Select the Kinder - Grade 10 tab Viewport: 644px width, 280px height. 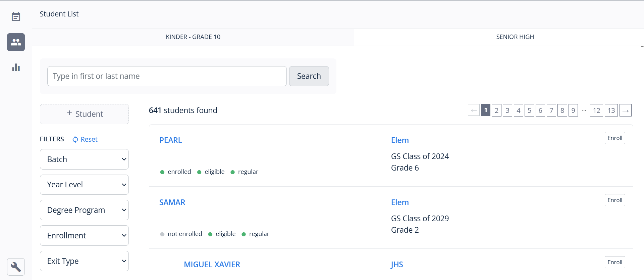click(x=193, y=37)
